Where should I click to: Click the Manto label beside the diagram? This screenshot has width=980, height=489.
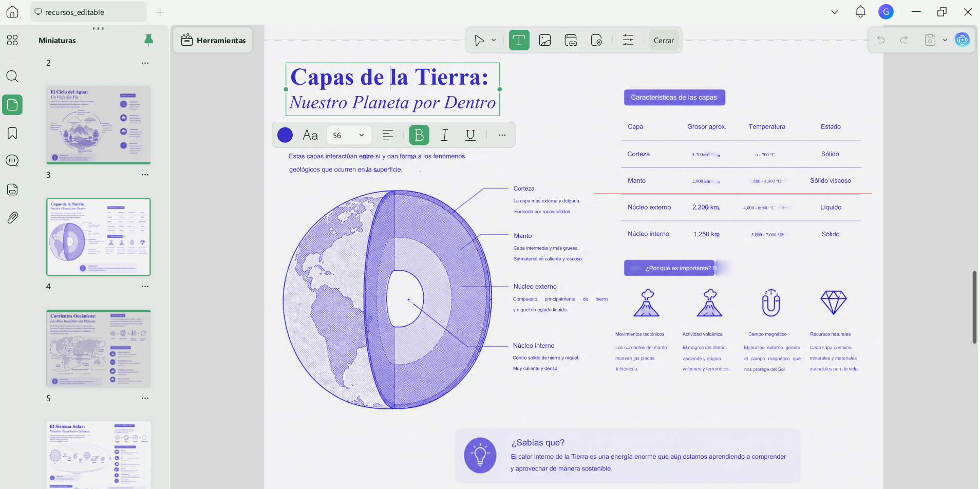pyautogui.click(x=523, y=236)
